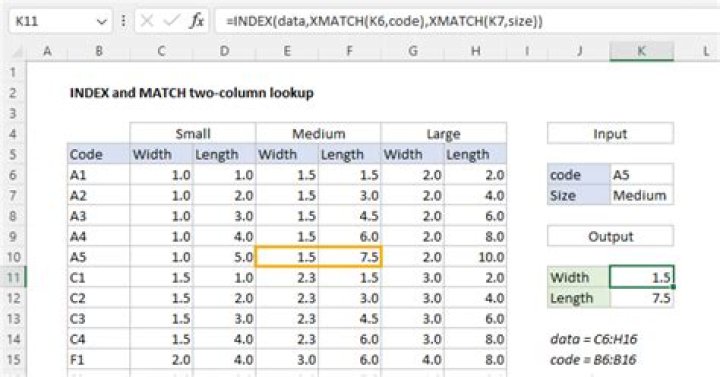Click the Cancel X icon in formula bar
720x377 pixels.
click(x=147, y=21)
